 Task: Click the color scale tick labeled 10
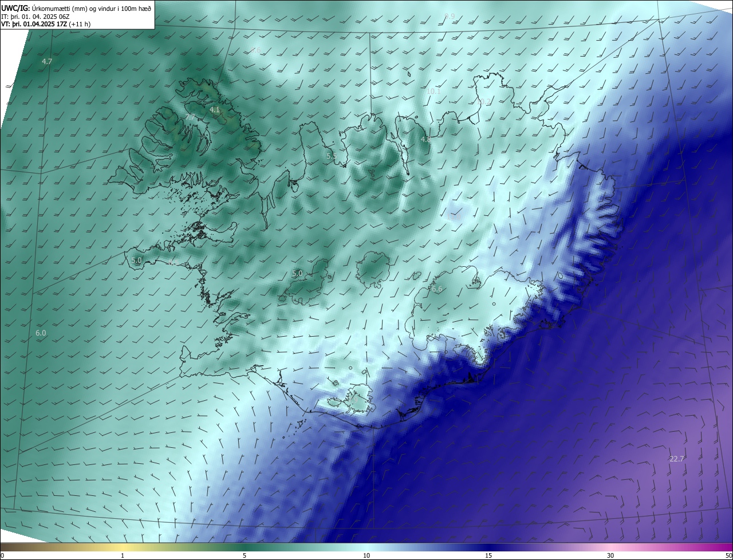point(366,555)
